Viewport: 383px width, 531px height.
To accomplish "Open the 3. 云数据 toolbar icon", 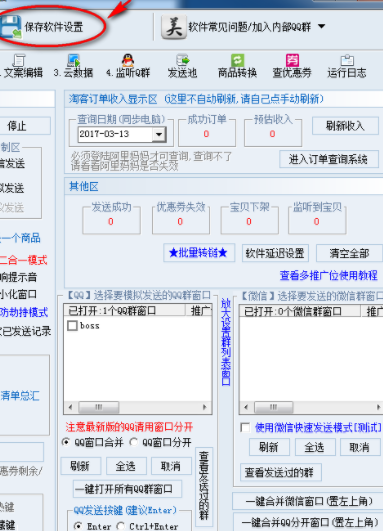I will pos(73,60).
